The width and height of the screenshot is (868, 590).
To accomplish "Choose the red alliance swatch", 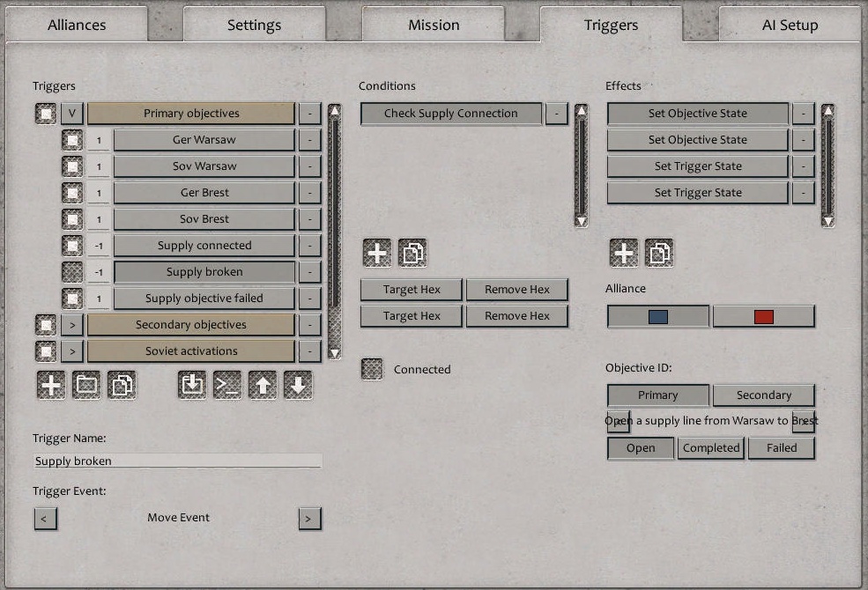I will 764,317.
